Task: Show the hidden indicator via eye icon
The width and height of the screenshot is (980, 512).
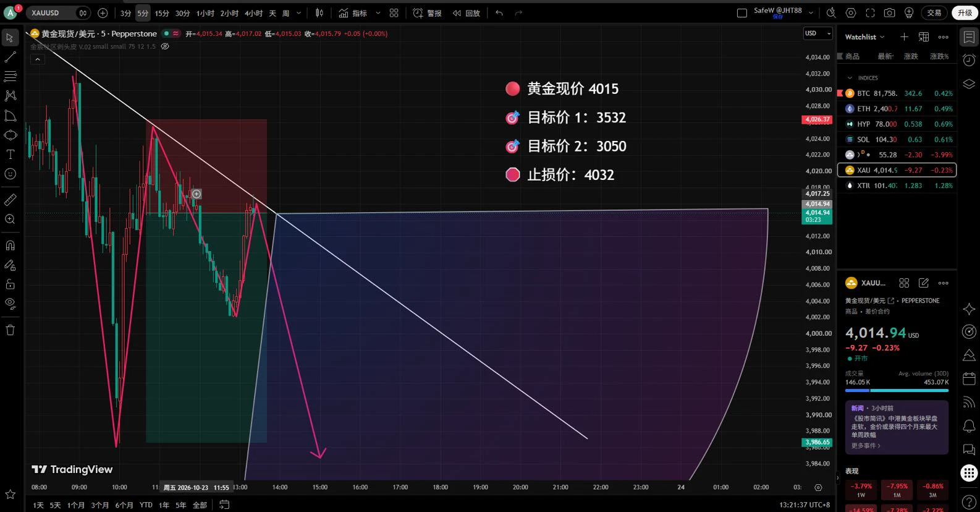Action: tap(165, 46)
